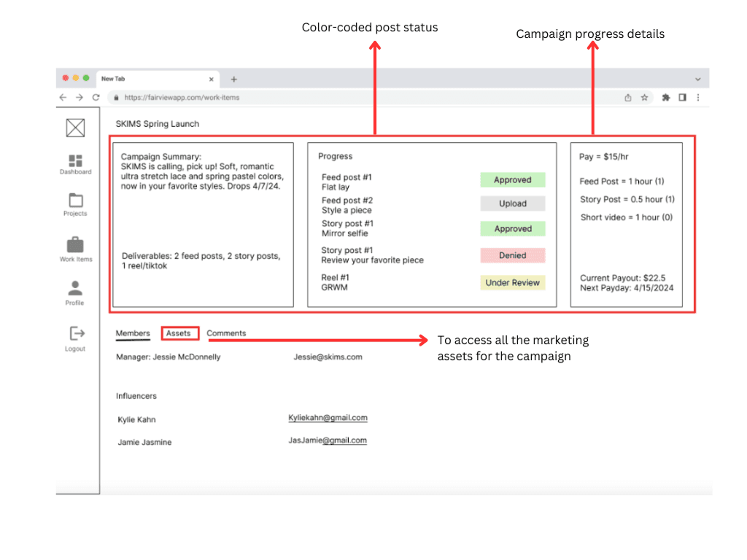The image size is (747, 560).
Task: Click the influencer name Kylie Kahn
Action: click(x=136, y=419)
